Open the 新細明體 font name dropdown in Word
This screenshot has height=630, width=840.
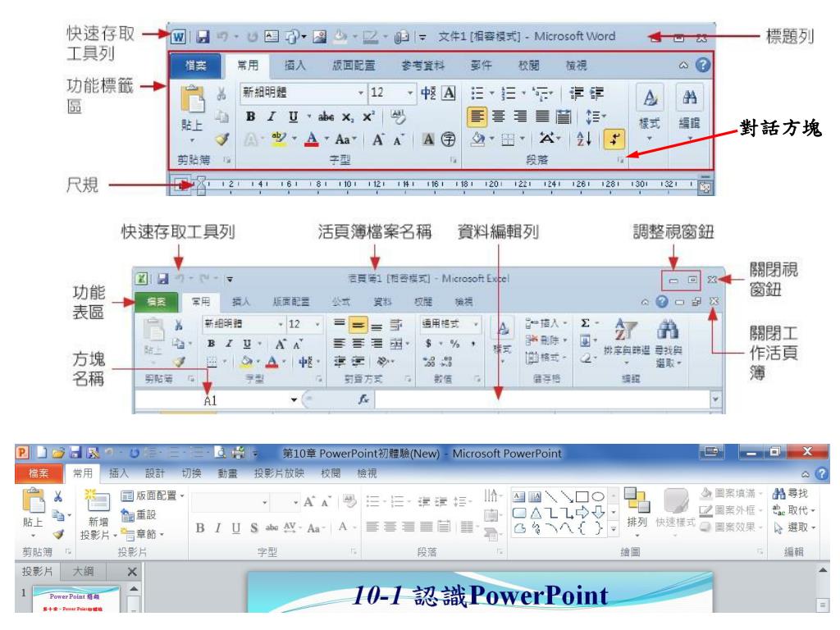pyautogui.click(x=361, y=93)
